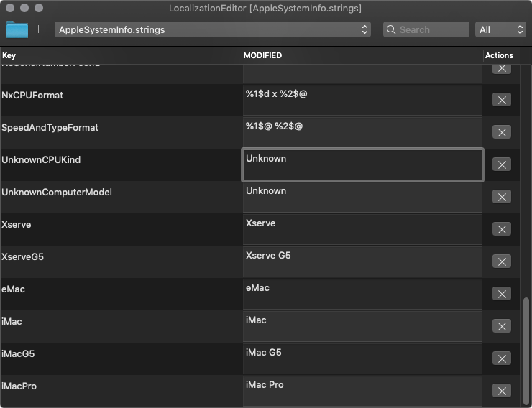Image resolution: width=532 pixels, height=408 pixels.
Task: Edit the eMac value field
Action: [362, 294]
